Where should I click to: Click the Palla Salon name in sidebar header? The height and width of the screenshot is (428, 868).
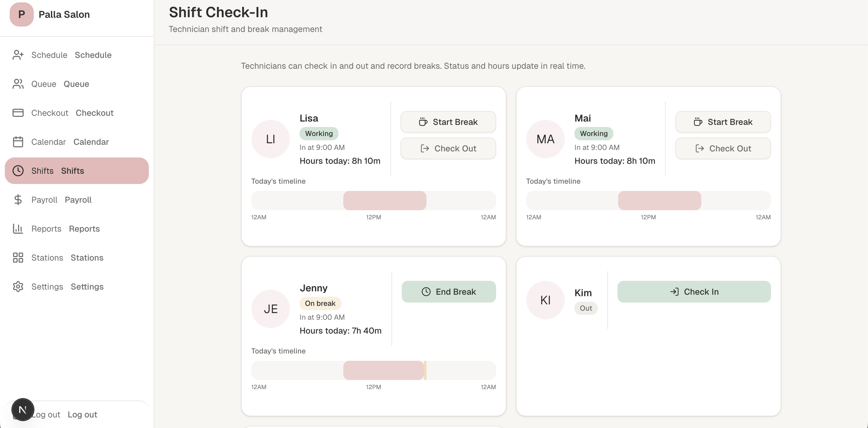coord(64,14)
